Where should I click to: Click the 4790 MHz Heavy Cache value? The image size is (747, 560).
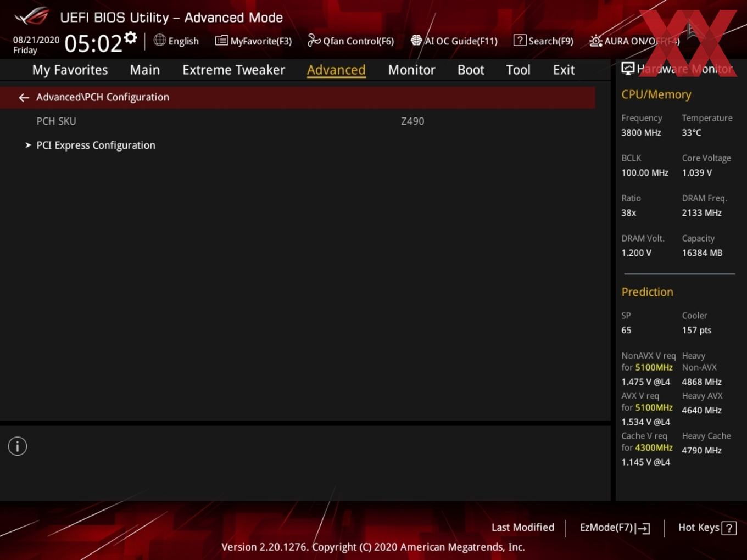click(702, 450)
